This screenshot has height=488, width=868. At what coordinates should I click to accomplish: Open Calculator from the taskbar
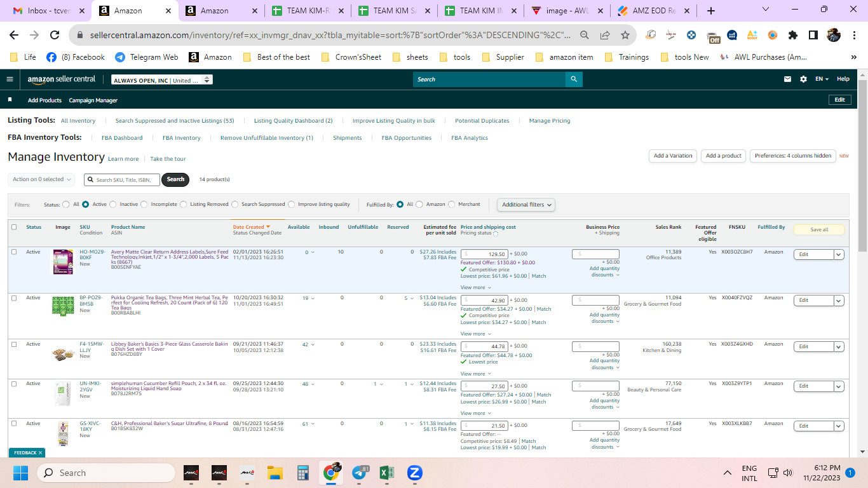click(302, 473)
